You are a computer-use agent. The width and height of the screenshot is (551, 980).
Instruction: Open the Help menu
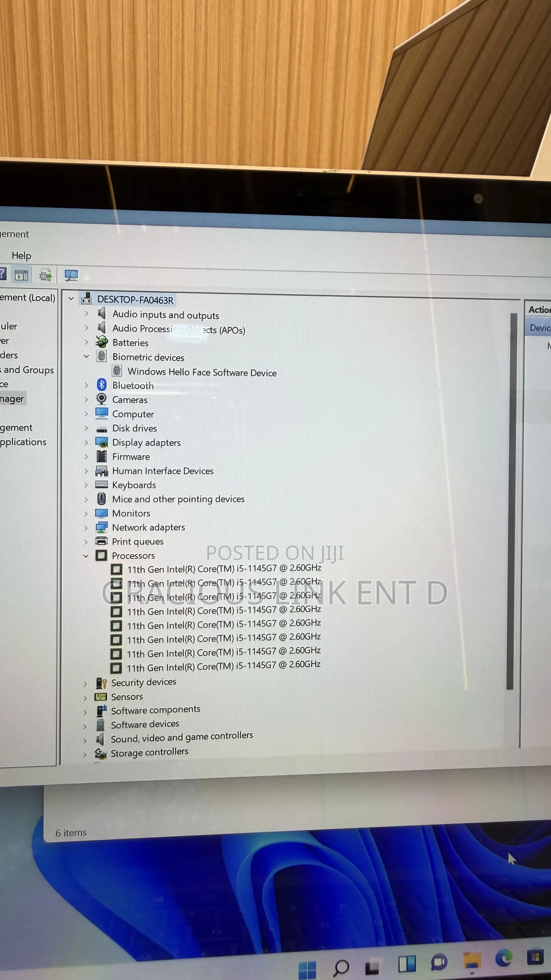coord(21,255)
